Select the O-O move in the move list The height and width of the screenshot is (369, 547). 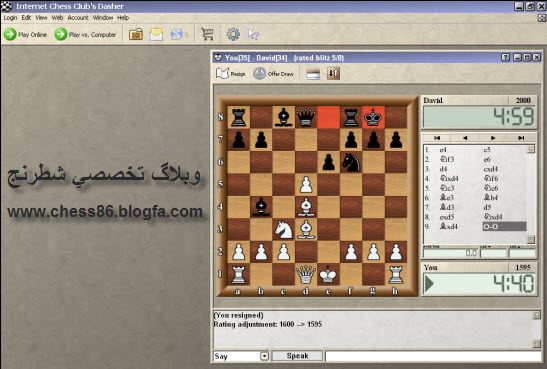(x=504, y=227)
